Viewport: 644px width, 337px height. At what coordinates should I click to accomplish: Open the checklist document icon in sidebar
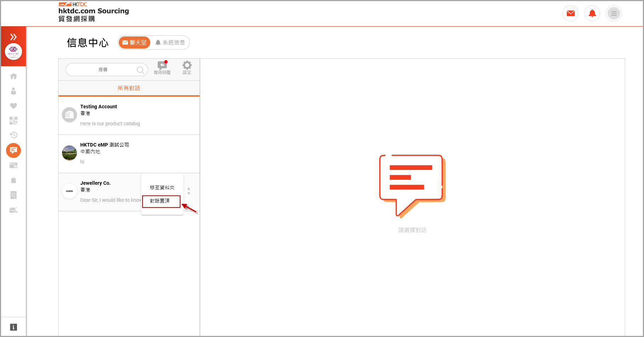pos(13,195)
